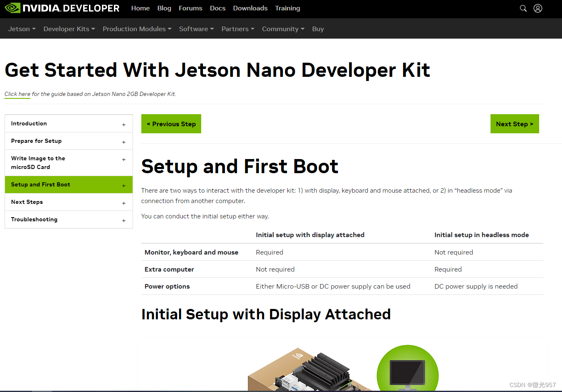Open Training in the top navigation
This screenshot has height=392, width=562.
tap(288, 8)
